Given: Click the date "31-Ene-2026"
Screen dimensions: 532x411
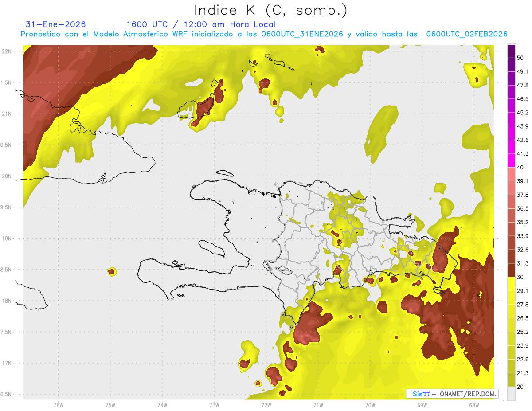Looking at the screenshot, I should tap(56, 24).
